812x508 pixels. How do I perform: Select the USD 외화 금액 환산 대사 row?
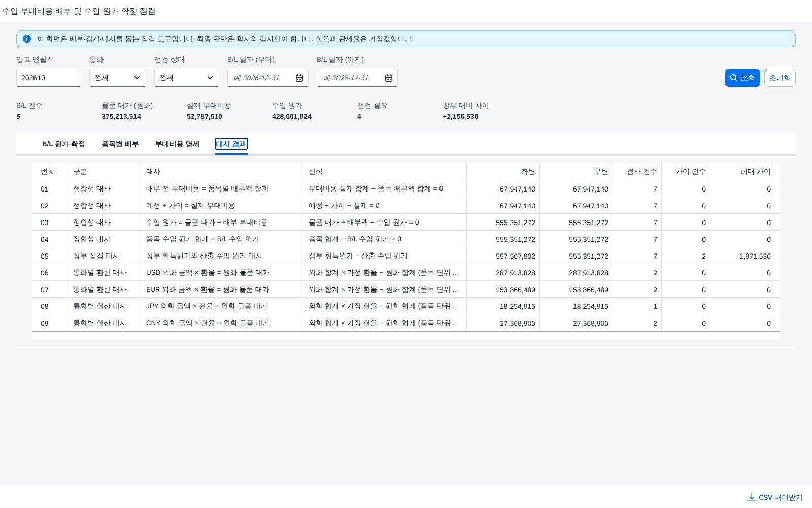click(x=406, y=273)
